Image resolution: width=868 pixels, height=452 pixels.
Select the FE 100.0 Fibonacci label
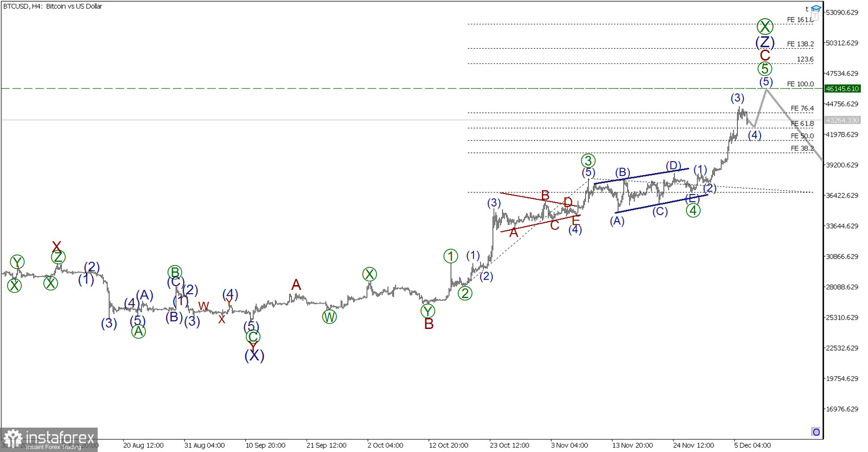point(801,84)
